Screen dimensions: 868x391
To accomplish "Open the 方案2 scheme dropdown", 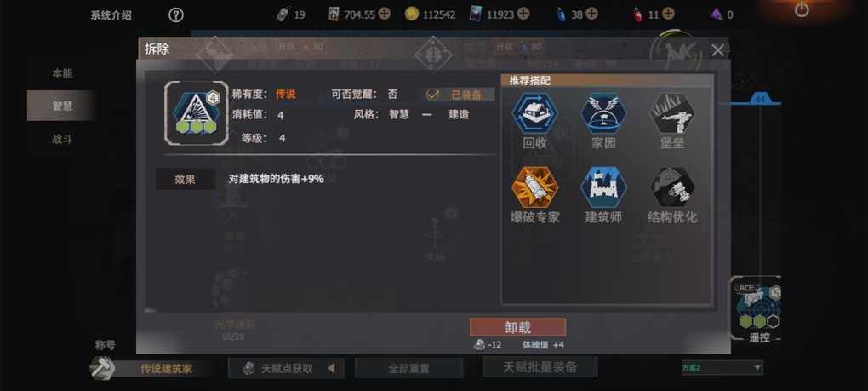I will pos(722,367).
